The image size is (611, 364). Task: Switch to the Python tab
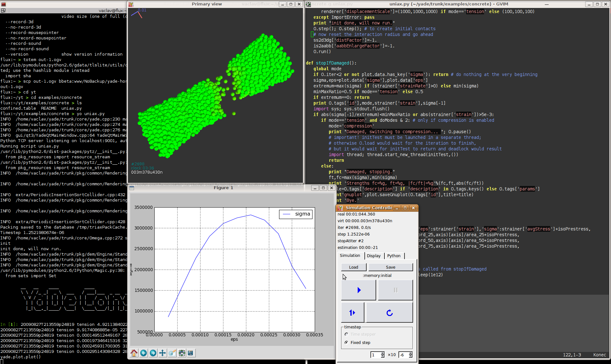tap(394, 256)
